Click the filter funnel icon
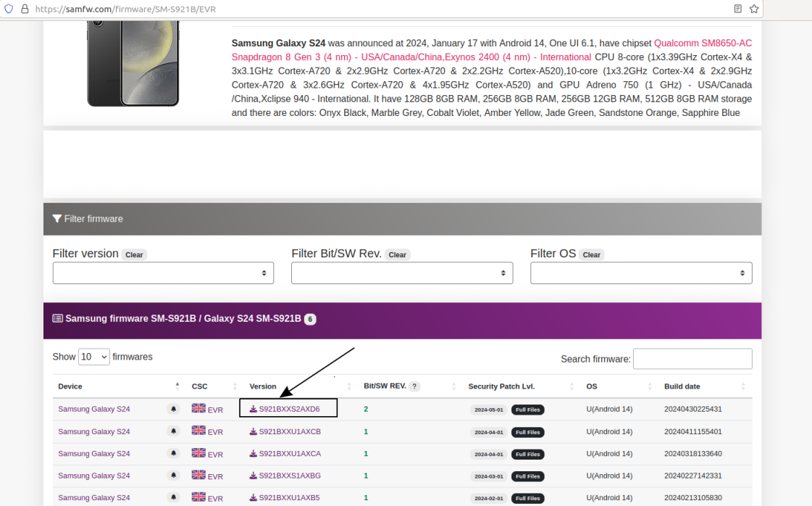Screen dimensions: 812x506 pyautogui.click(x=57, y=219)
